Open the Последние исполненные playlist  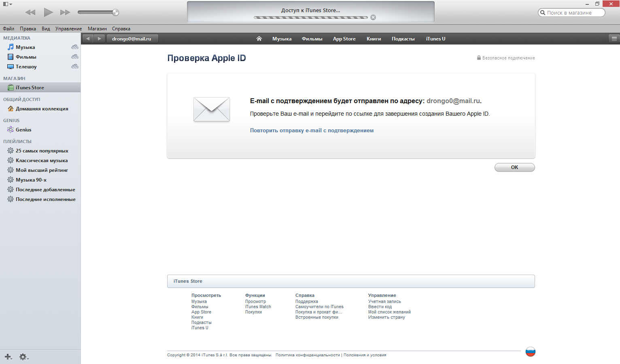pyautogui.click(x=45, y=199)
